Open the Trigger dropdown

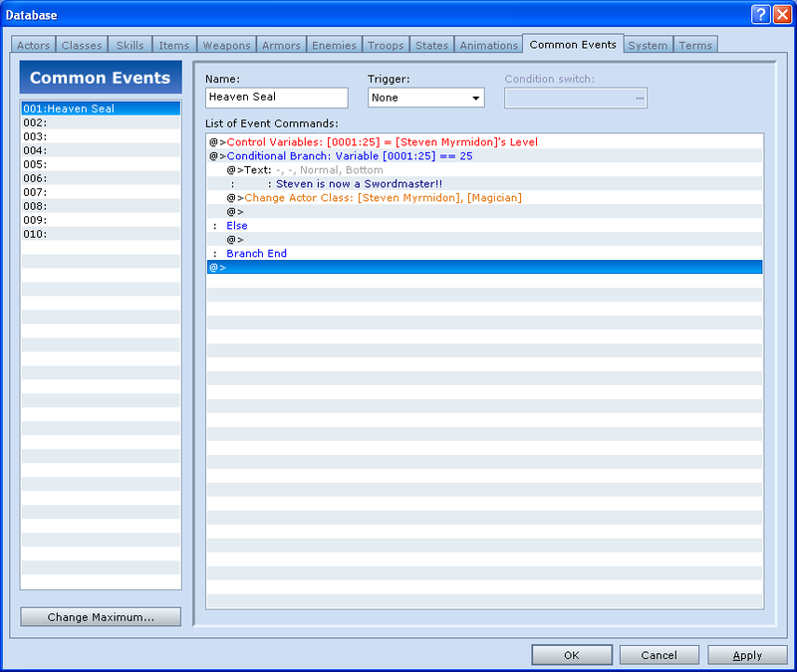click(425, 98)
